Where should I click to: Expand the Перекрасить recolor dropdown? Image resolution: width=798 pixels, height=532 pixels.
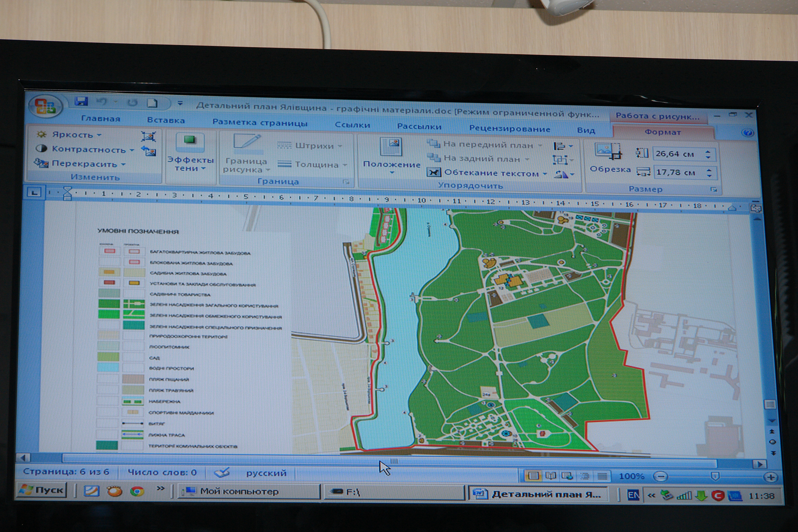85,164
